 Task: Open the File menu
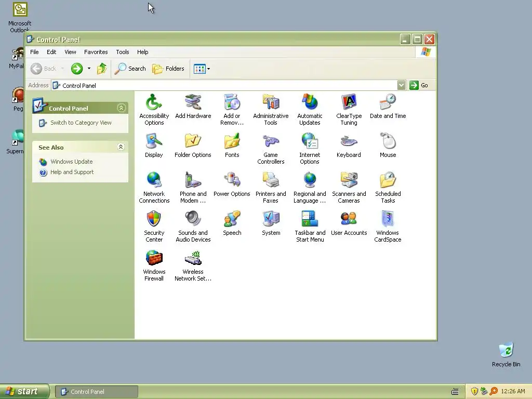pos(34,52)
